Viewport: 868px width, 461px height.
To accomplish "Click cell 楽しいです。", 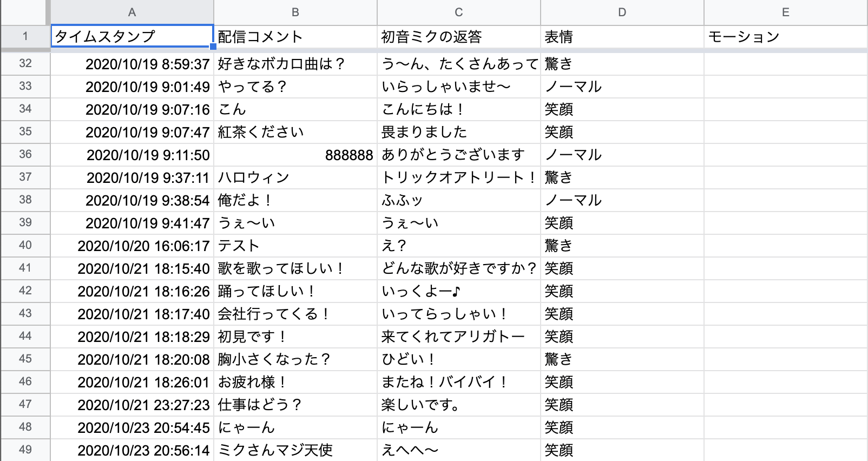I will [x=459, y=405].
